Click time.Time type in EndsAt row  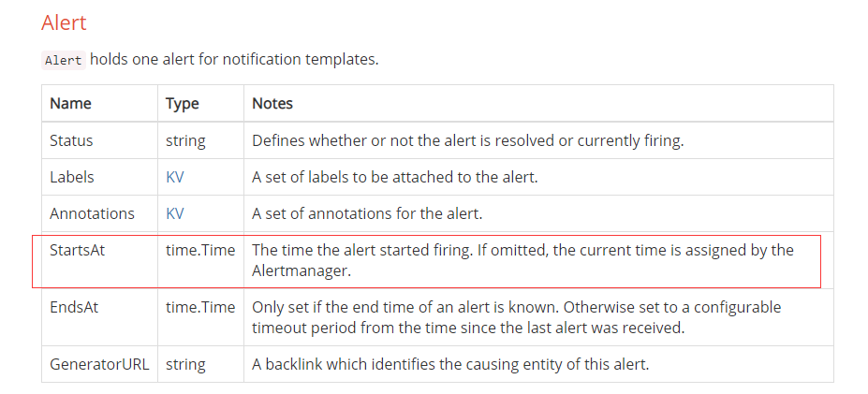pyautogui.click(x=200, y=307)
